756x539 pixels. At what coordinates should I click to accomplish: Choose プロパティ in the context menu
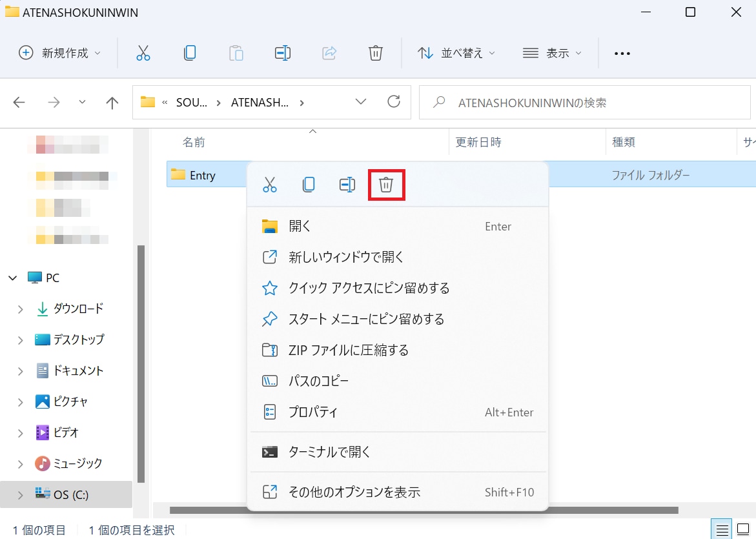coord(398,412)
